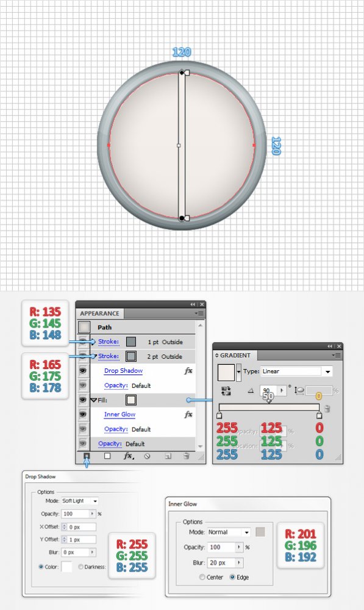The image size is (364, 610).
Task: Open the Inner Glow effect link
Action: [x=120, y=414]
